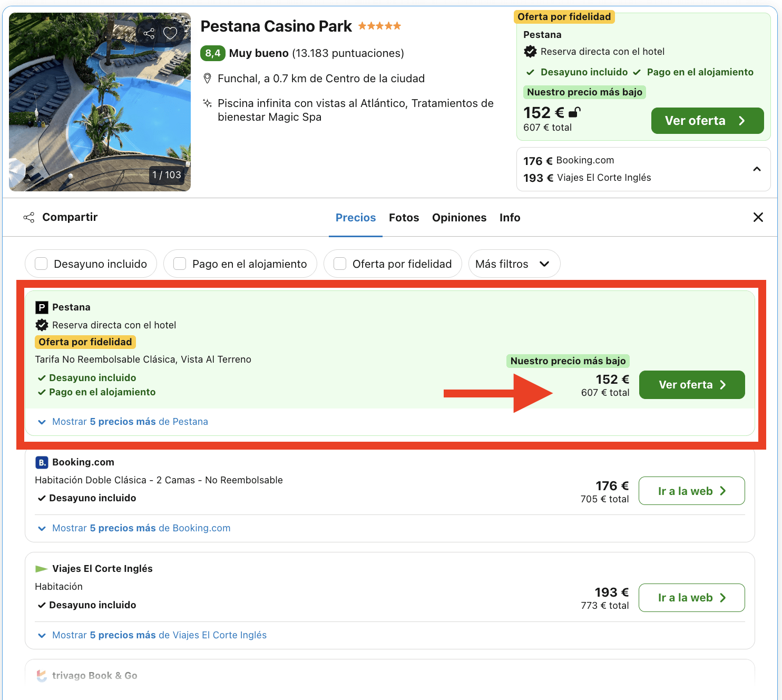Click the location pin icon next to Funchal
Viewport: 782px width, 700px height.
207,78
